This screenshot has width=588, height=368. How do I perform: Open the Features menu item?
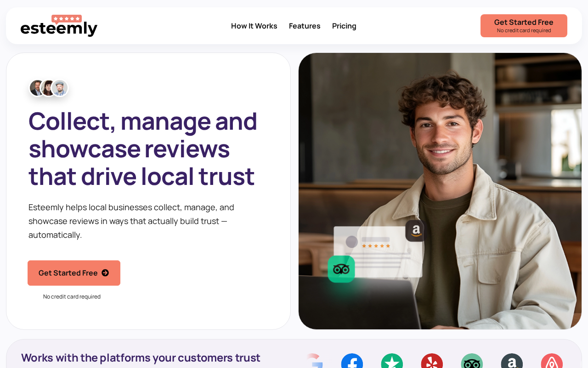pos(305,26)
